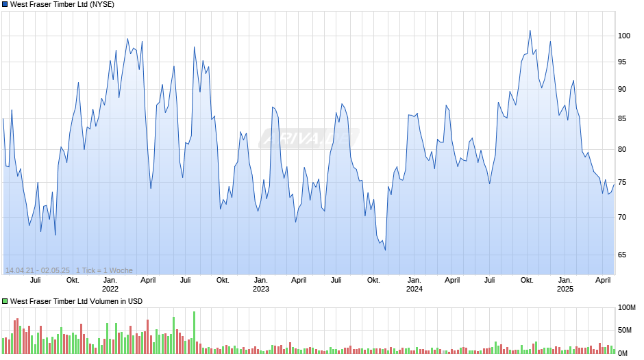This screenshot has height=360, width=644.
Task: Click the 70 price axis label
Action: [622, 217]
